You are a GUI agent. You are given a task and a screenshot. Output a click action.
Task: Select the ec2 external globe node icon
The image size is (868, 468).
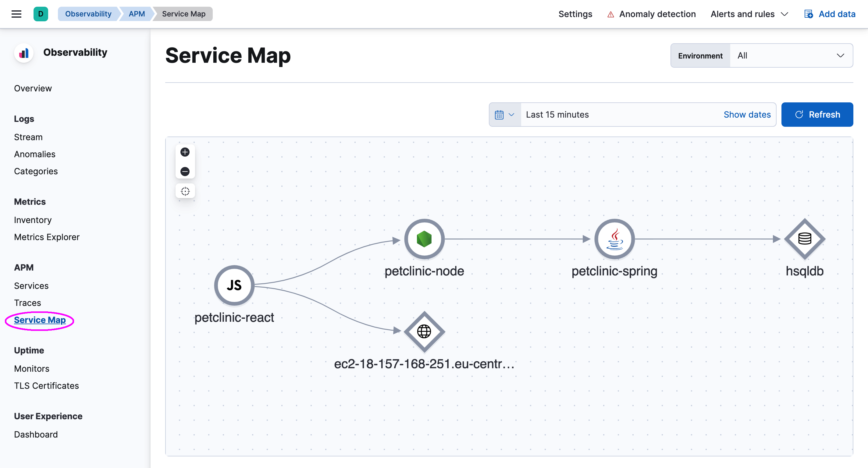coord(424,331)
